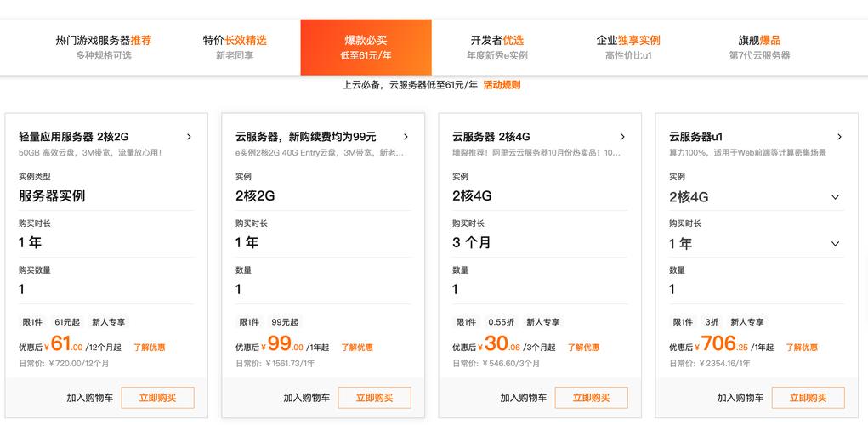This screenshot has width=868, height=425.
Task: Click 日常价 ¥2354.16/1年 text
Action: coord(710,364)
